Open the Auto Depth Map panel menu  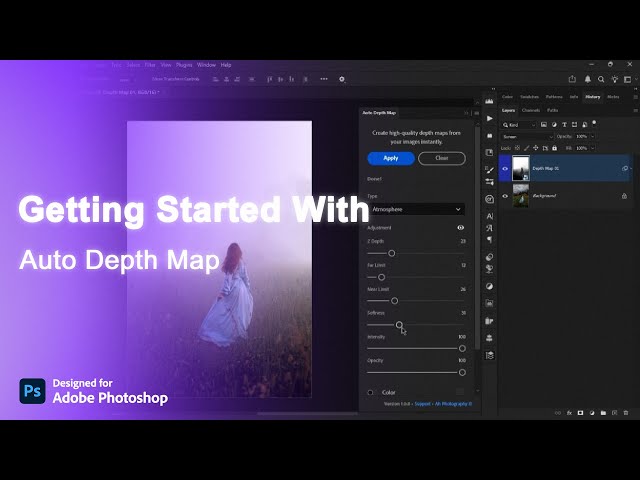(x=476, y=113)
